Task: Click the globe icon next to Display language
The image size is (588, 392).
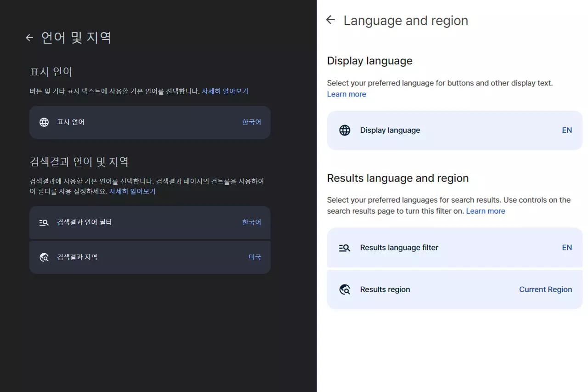Action: point(345,130)
